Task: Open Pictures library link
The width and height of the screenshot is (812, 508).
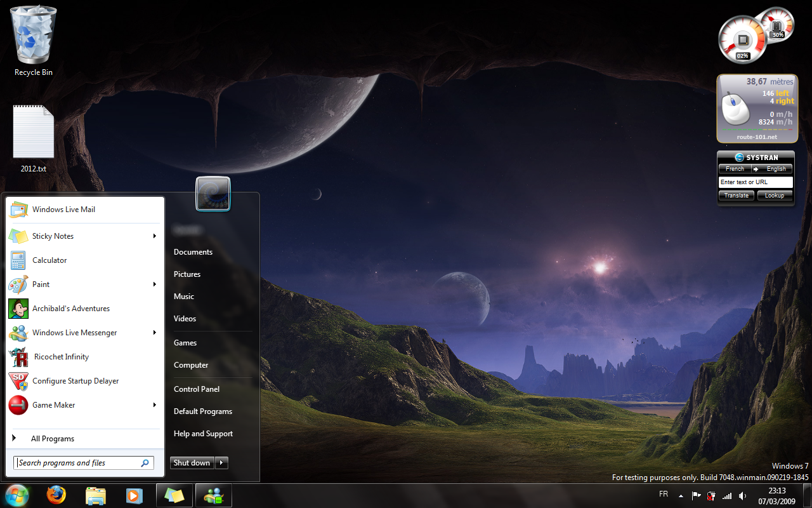Action: pos(187,274)
